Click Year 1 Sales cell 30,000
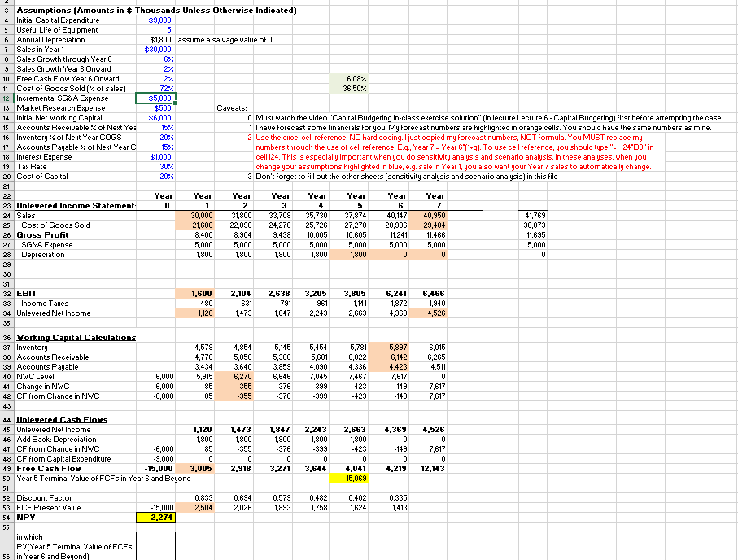The height and width of the screenshot is (560, 738). (194, 216)
